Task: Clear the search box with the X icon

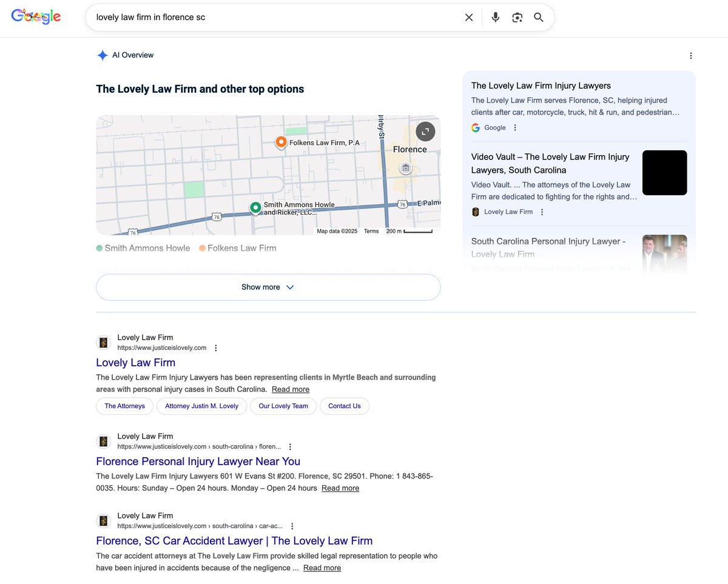Action: (469, 18)
